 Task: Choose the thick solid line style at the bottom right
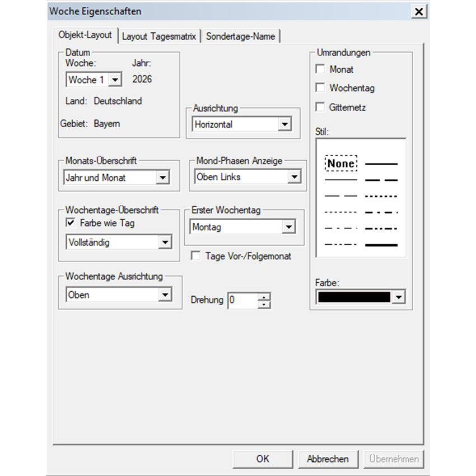tap(381, 245)
